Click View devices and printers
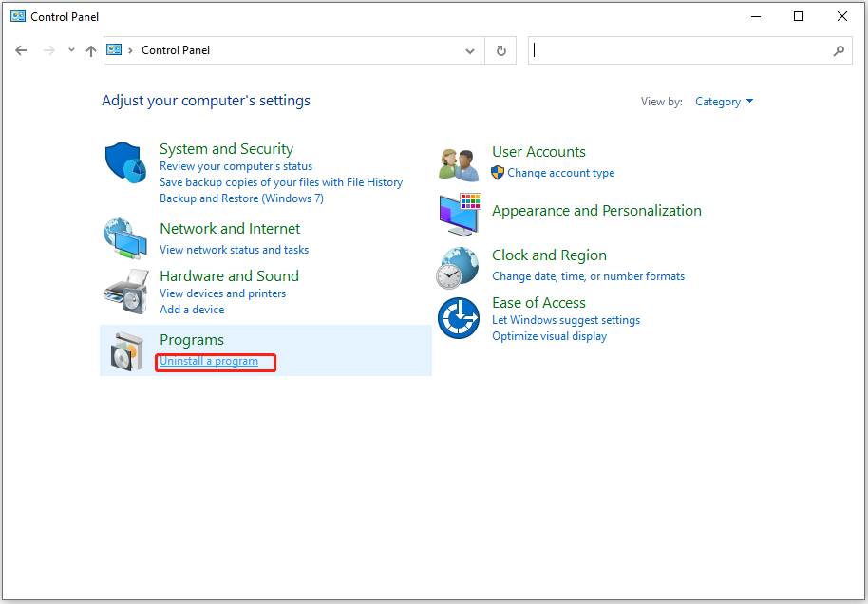The image size is (868, 604). point(222,293)
